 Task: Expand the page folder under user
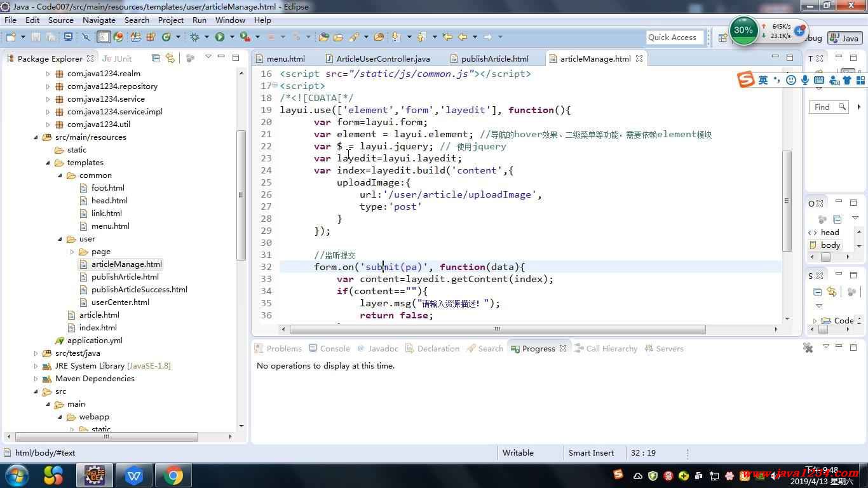(x=72, y=252)
